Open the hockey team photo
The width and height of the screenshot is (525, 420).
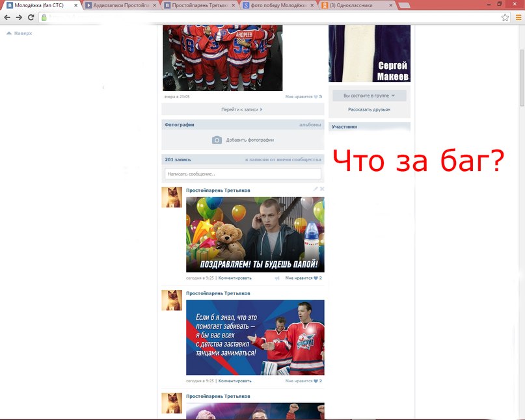222,58
